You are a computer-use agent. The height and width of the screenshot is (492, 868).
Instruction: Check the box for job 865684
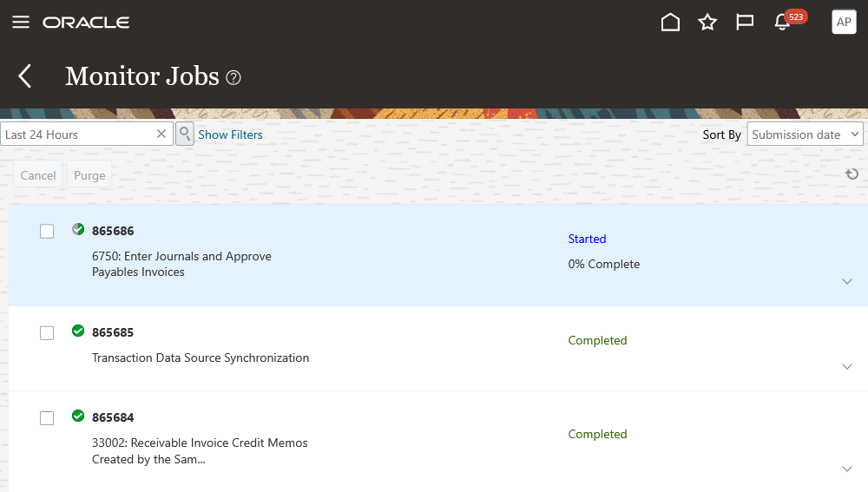47,417
